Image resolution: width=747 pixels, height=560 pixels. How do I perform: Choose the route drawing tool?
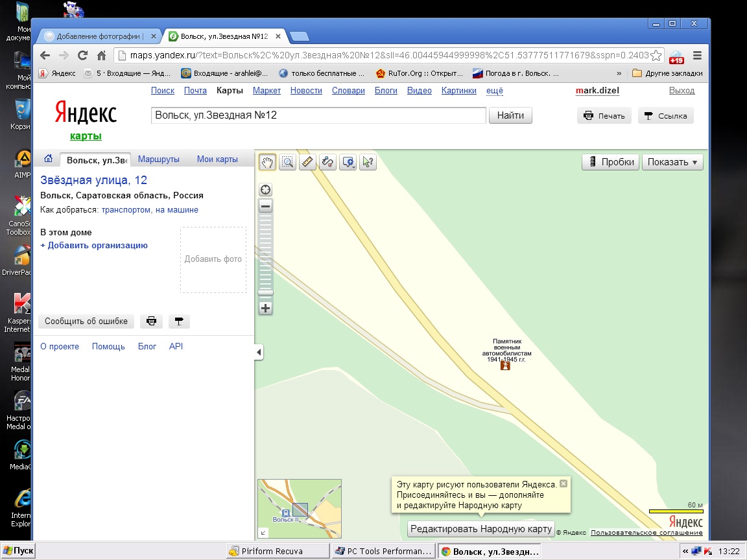point(327,163)
